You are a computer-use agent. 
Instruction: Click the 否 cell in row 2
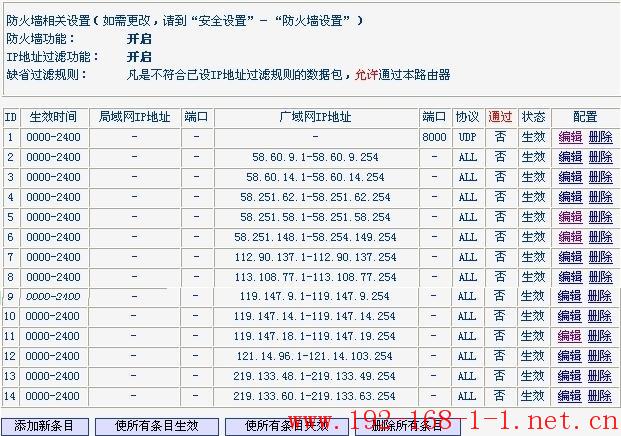(x=500, y=157)
